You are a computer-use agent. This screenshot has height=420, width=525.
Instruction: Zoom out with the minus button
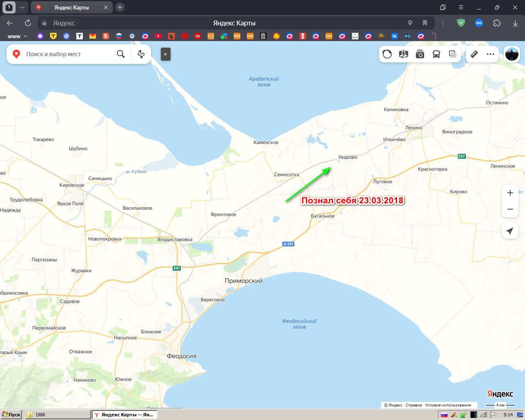pyautogui.click(x=510, y=209)
